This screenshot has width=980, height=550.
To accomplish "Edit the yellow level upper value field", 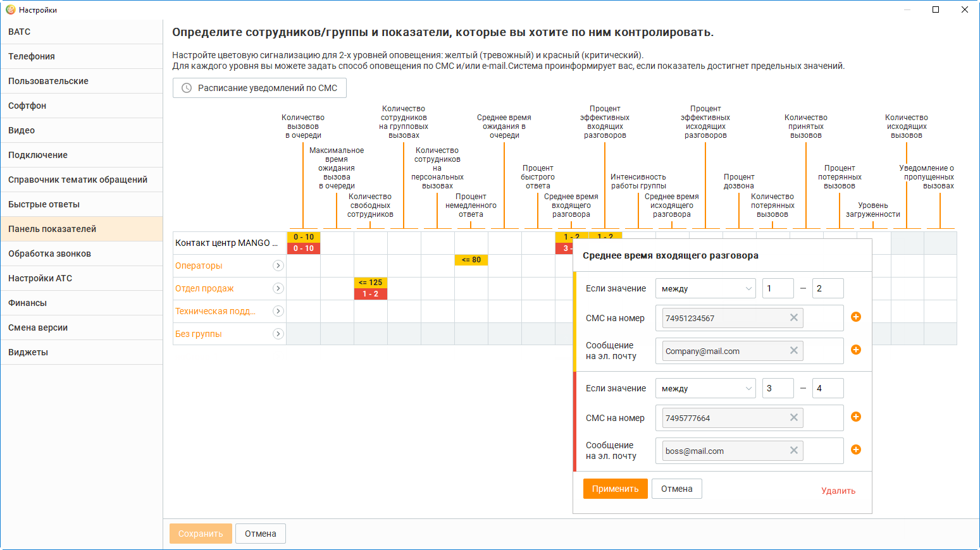I will click(x=828, y=288).
